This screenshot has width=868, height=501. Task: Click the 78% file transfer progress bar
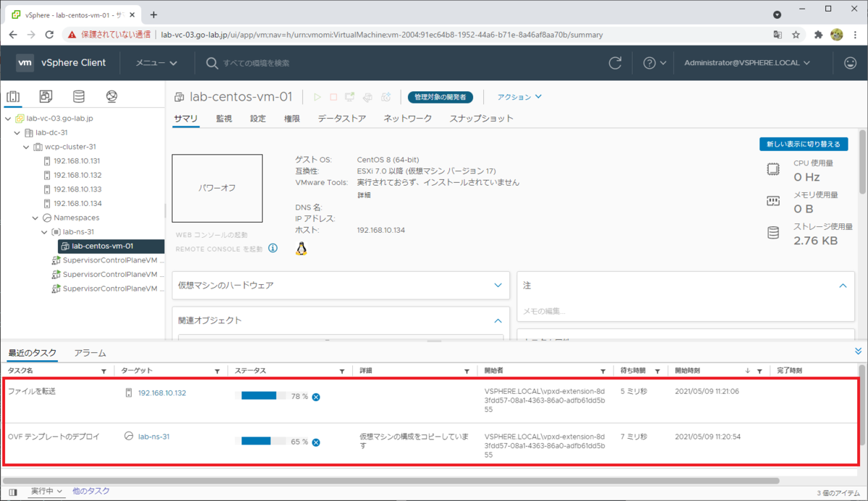click(x=264, y=396)
